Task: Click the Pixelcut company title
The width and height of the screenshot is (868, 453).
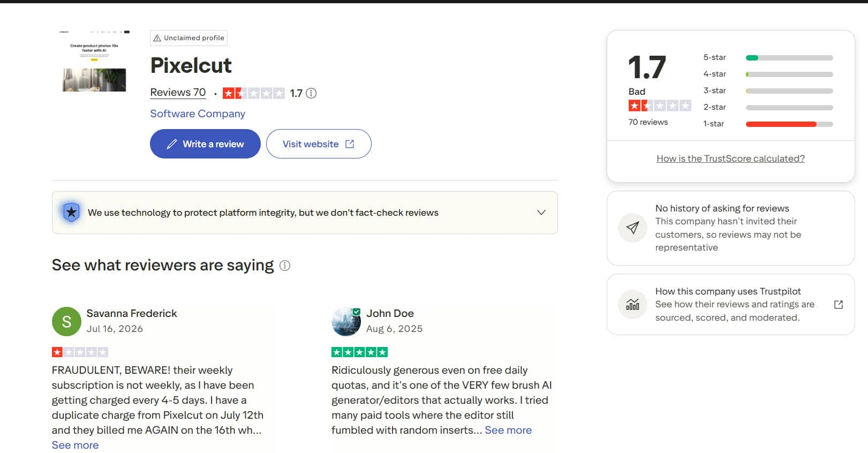Action: 191,65
